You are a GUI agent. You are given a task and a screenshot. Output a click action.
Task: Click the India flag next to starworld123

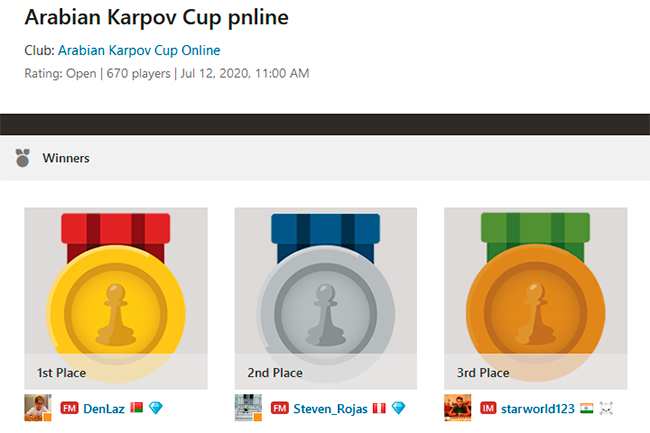[x=586, y=408]
